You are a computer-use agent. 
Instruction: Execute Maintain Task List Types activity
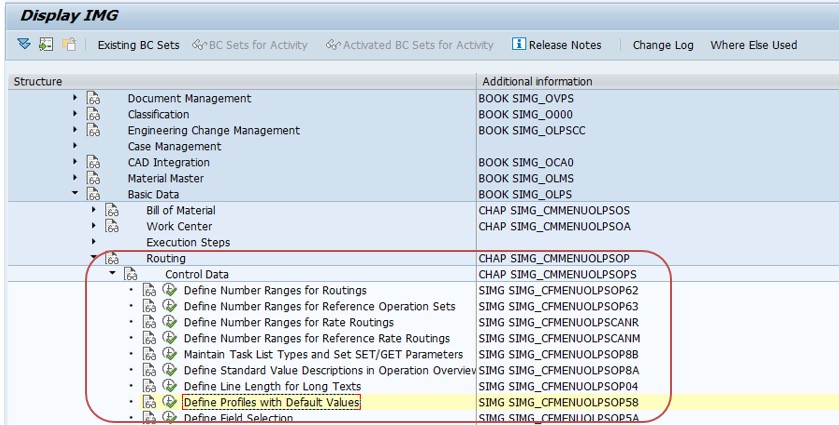pos(170,354)
